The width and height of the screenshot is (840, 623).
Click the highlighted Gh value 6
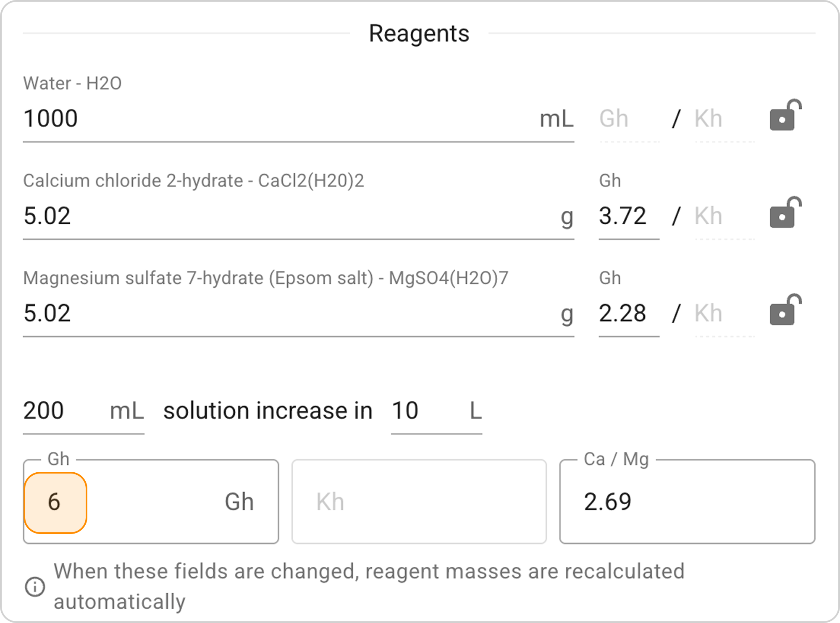pyautogui.click(x=55, y=502)
